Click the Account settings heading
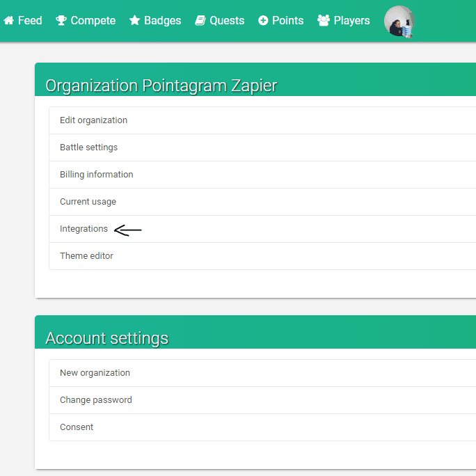 [x=107, y=338]
